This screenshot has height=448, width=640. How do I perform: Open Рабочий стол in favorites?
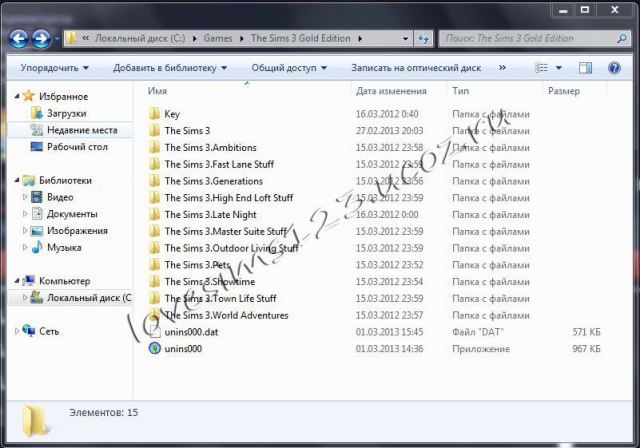[77, 146]
